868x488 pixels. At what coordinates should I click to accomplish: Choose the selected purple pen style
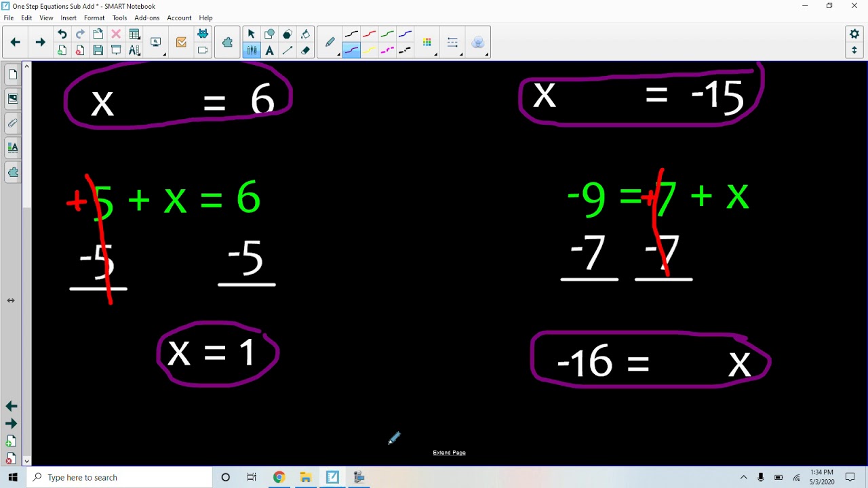[351, 50]
